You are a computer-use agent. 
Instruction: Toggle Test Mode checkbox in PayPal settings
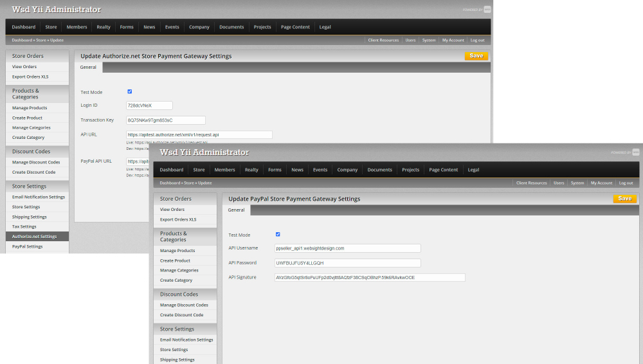[278, 234]
